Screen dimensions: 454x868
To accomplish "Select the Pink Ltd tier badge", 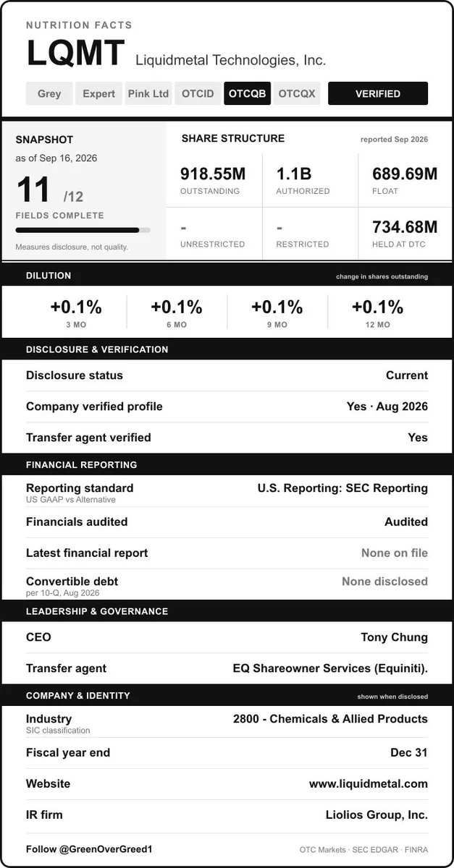I will click(x=148, y=93).
